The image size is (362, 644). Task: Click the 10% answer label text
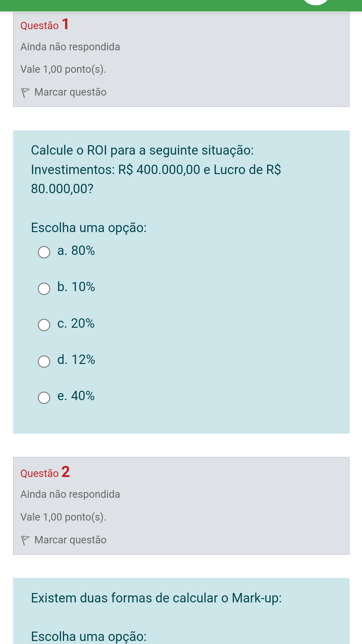point(83,287)
